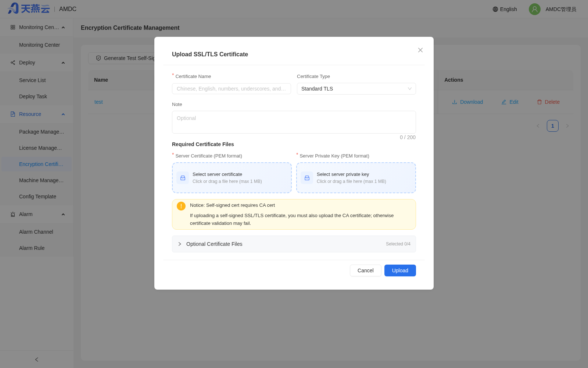Edit the test certificate

pyautogui.click(x=510, y=102)
